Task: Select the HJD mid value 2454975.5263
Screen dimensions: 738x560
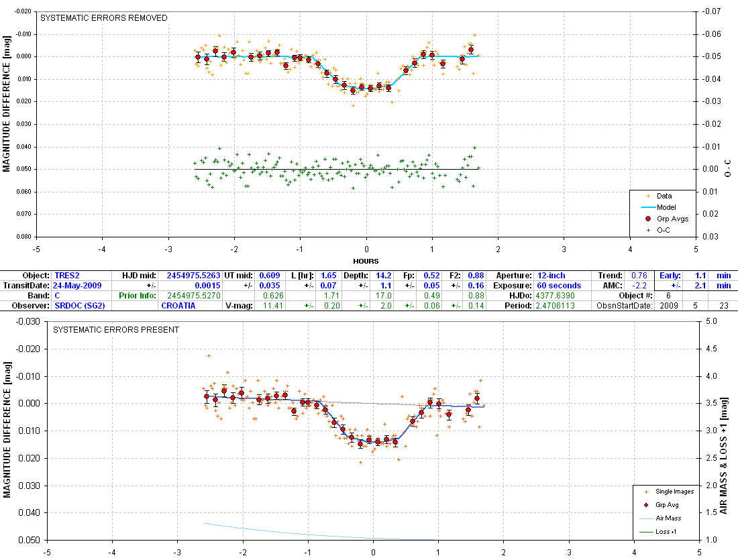Action: pyautogui.click(x=193, y=276)
